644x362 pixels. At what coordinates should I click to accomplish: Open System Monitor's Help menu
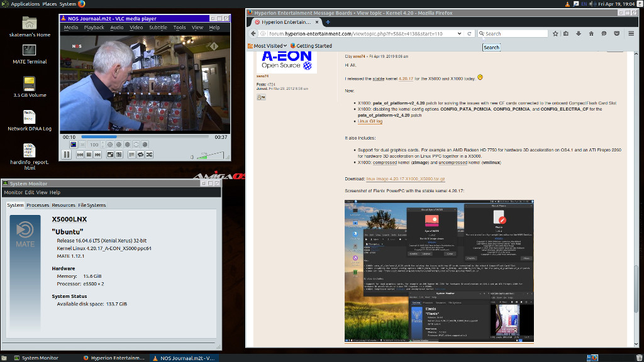(x=55, y=192)
